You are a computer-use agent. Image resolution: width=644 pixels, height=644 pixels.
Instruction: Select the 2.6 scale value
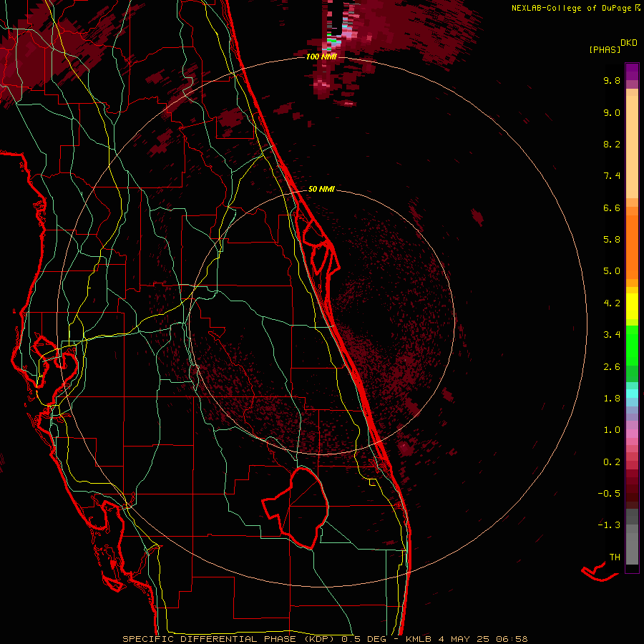pyautogui.click(x=612, y=367)
